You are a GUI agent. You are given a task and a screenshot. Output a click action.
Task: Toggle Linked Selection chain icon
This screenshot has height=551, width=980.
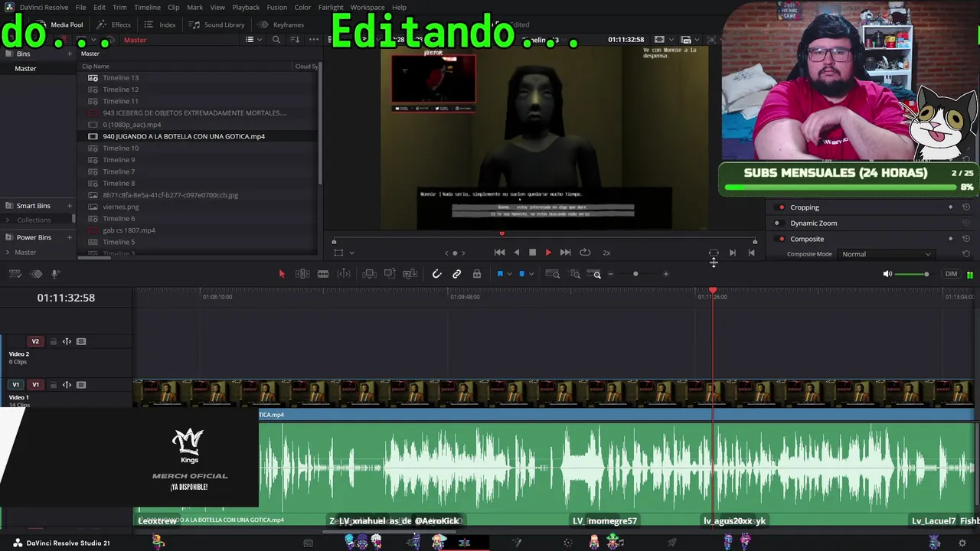[457, 274]
